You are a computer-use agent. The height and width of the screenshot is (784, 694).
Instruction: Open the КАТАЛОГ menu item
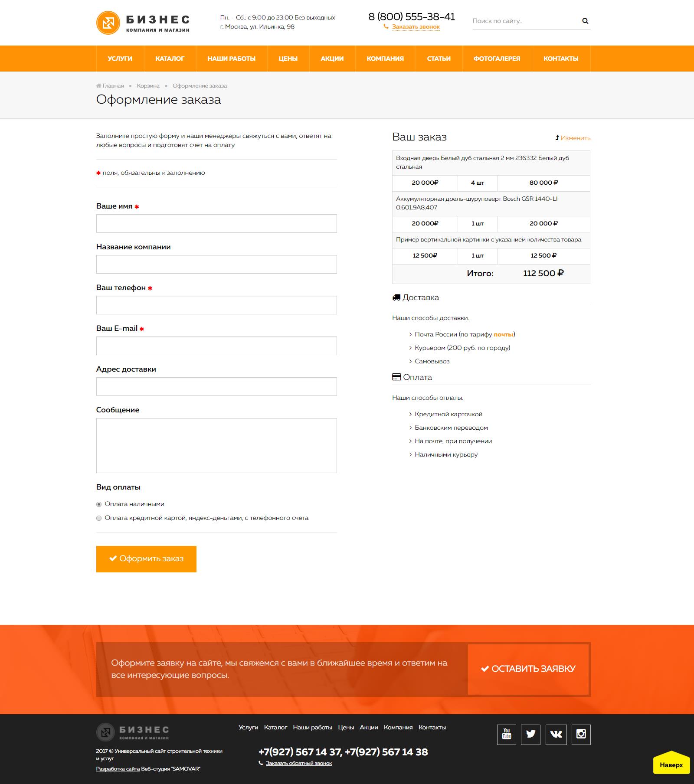(x=170, y=59)
